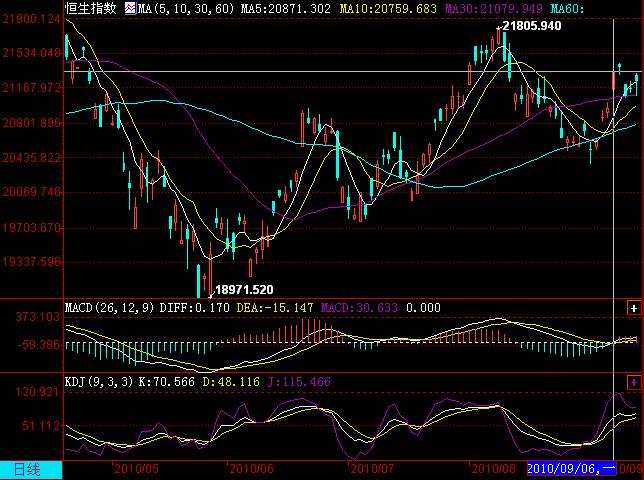Expand the MACD panel plus button
The width and height of the screenshot is (644, 480).
[x=634, y=308]
